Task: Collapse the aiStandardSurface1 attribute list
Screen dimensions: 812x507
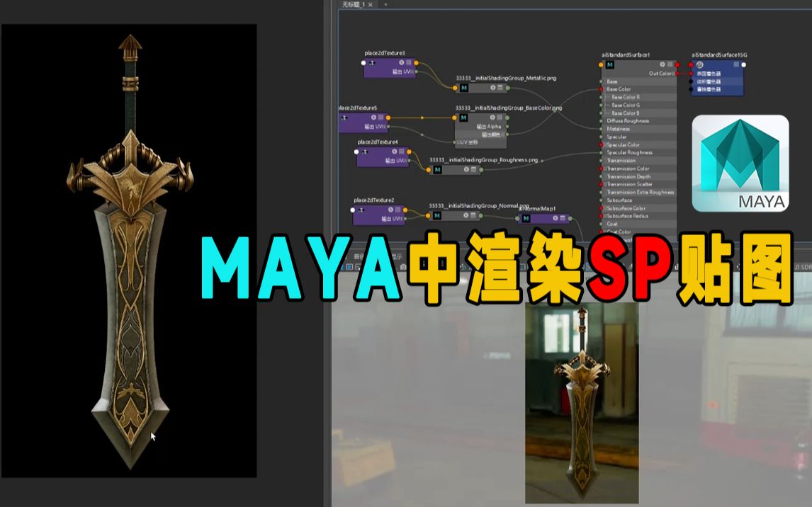Action: click(x=669, y=64)
